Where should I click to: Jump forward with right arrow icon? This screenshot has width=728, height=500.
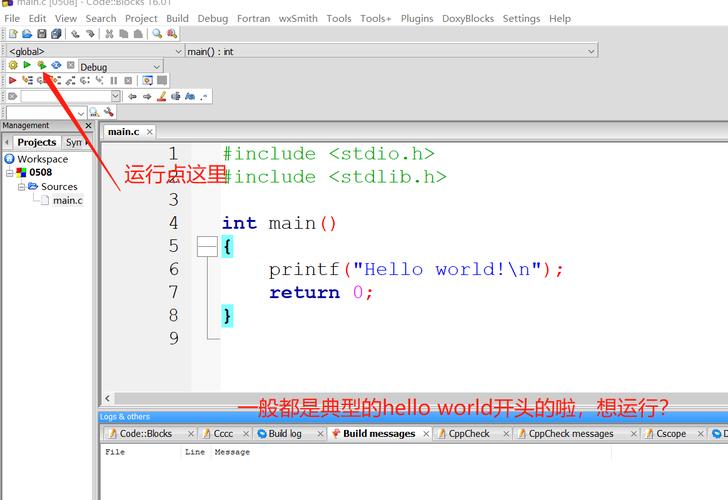click(x=147, y=96)
